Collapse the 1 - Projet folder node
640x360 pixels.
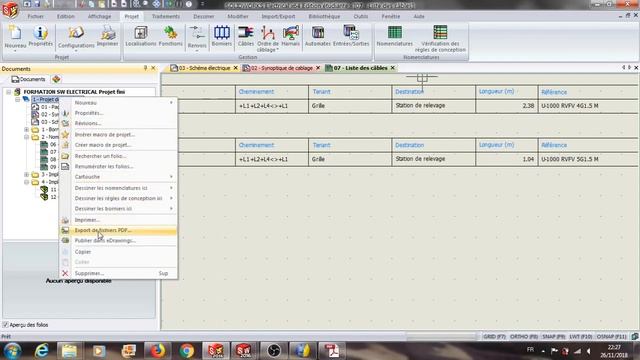click(x=18, y=99)
